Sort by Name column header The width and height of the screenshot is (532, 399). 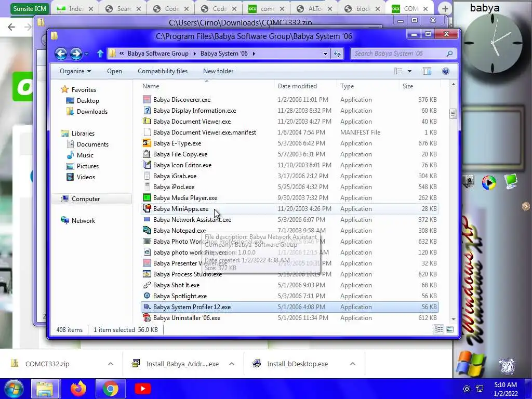[x=151, y=86]
